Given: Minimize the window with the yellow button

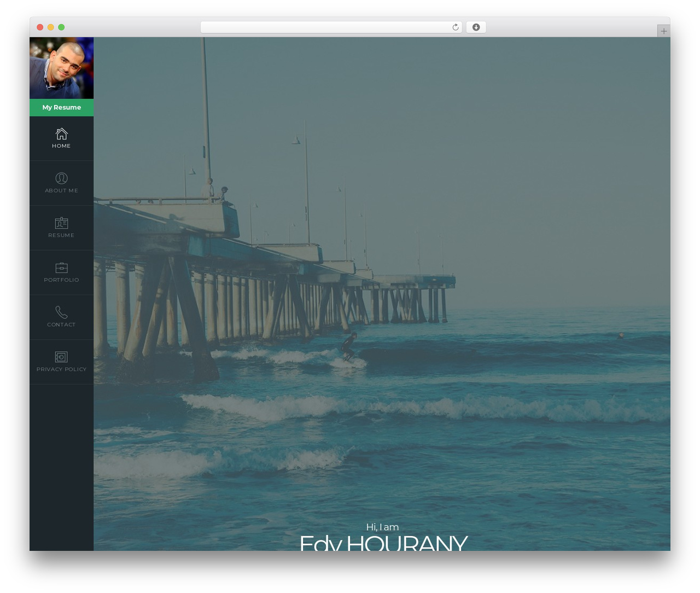Looking at the screenshot, I should tap(51, 27).
